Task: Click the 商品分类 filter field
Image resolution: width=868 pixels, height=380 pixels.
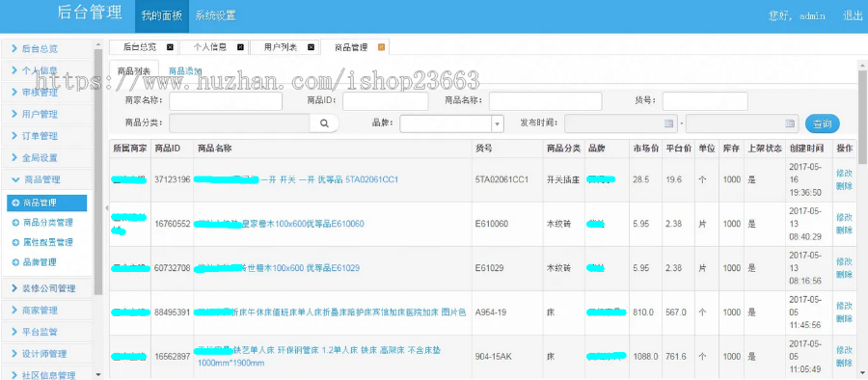Action: (240, 123)
